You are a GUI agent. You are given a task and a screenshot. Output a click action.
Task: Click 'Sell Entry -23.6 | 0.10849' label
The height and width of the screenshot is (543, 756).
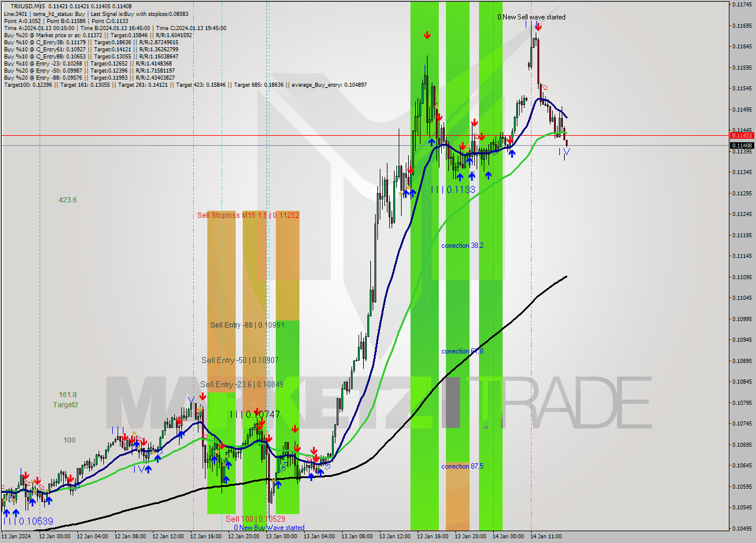click(242, 385)
